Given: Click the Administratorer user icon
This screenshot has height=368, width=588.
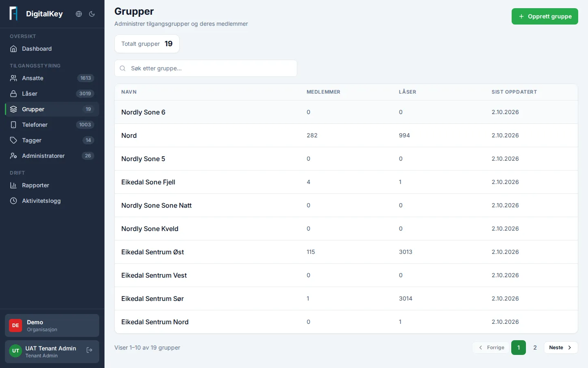Looking at the screenshot, I should coord(13,156).
